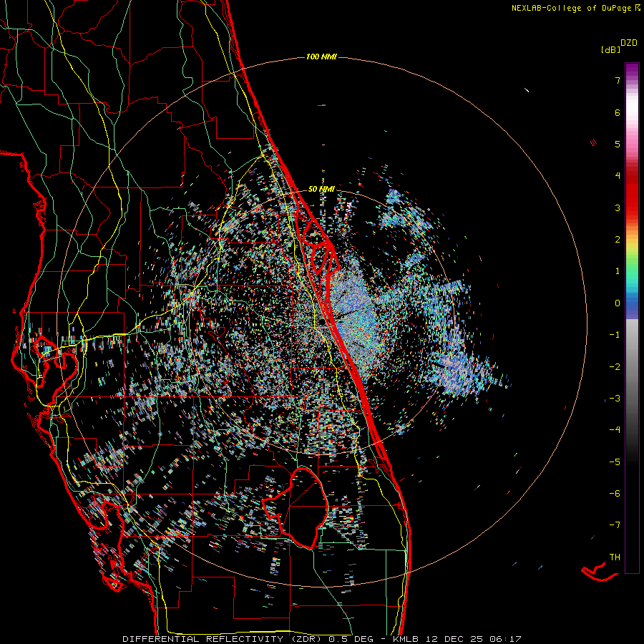Click the [dB] units label

click(x=611, y=49)
